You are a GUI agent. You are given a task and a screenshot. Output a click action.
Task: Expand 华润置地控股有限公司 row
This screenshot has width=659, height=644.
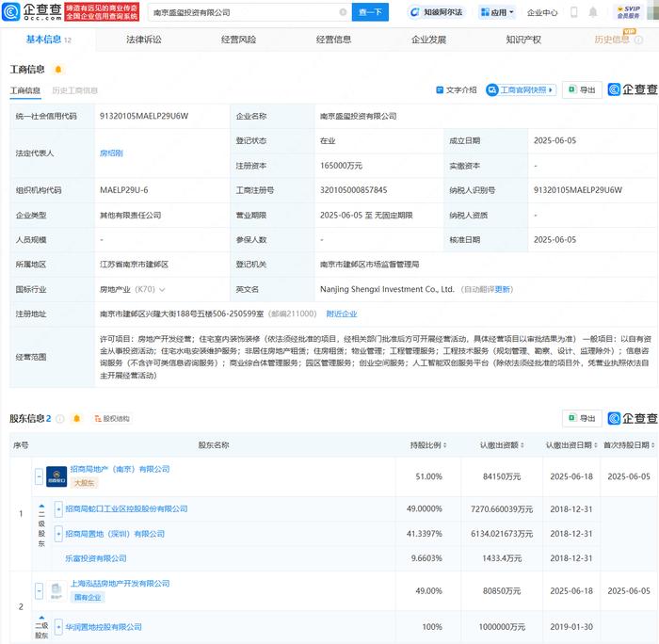tap(58, 627)
